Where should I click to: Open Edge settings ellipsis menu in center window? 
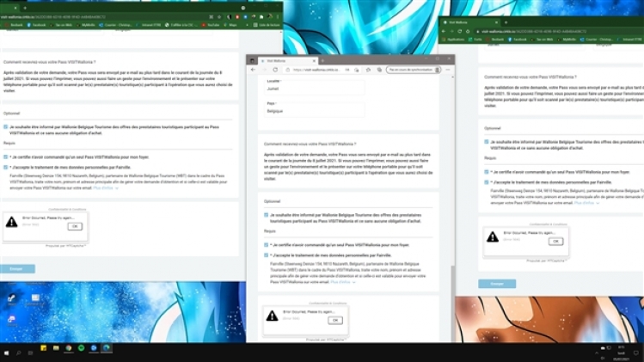click(x=446, y=70)
